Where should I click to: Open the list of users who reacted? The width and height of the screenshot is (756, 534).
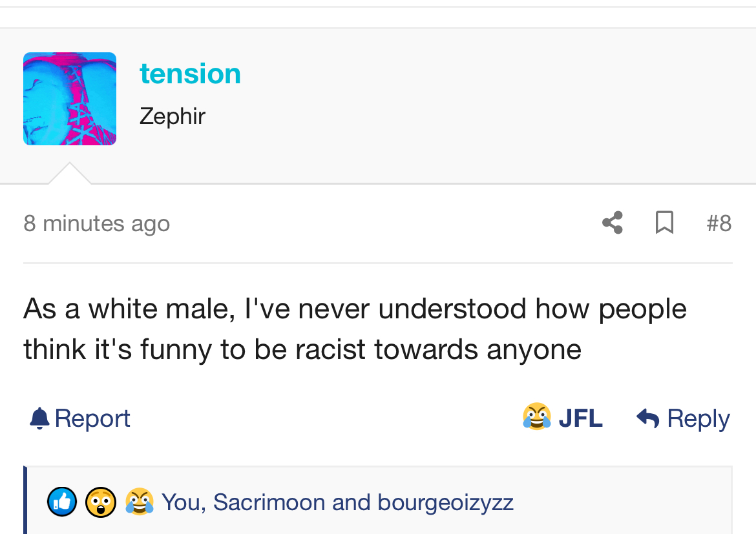point(337,502)
